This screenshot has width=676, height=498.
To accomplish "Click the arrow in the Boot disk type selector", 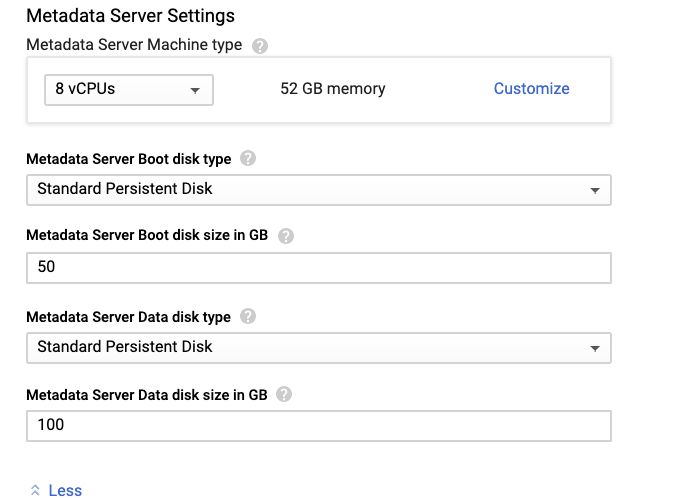I will (595, 190).
